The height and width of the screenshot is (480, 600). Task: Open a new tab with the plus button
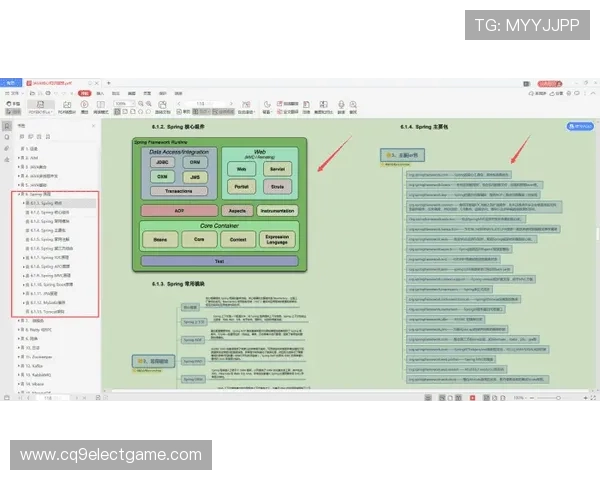[109, 83]
